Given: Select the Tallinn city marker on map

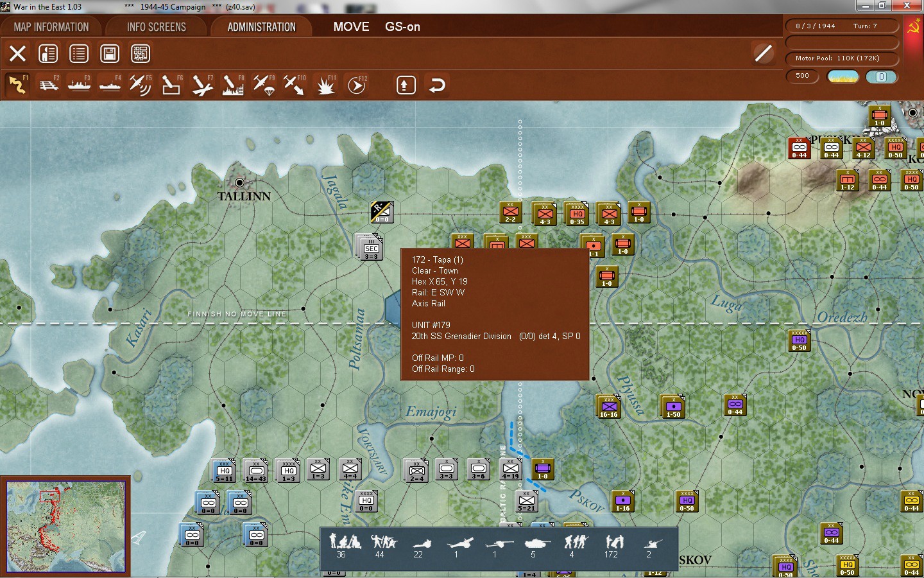Looking at the screenshot, I should click(x=239, y=183).
